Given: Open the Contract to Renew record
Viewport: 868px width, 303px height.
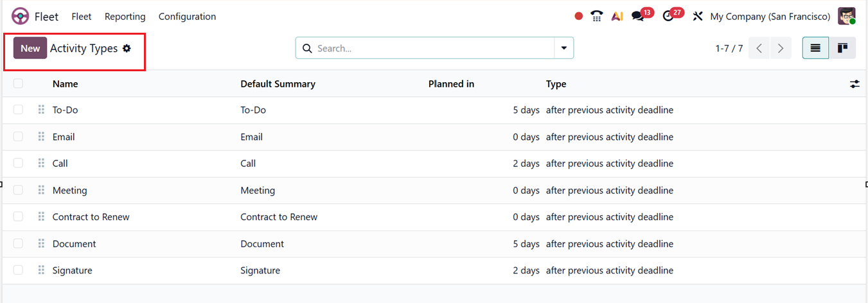Looking at the screenshot, I should [x=91, y=217].
